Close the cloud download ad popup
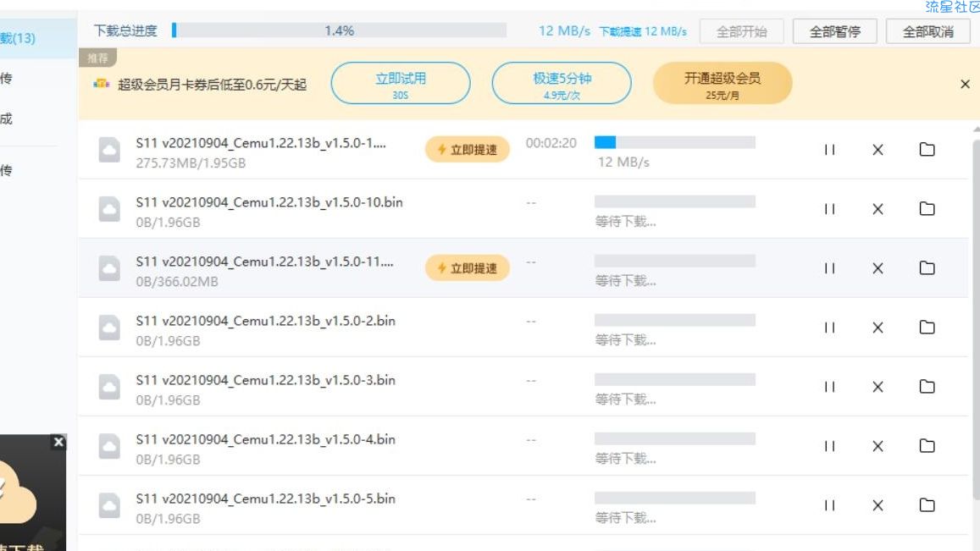The width and height of the screenshot is (980, 551). (x=58, y=442)
